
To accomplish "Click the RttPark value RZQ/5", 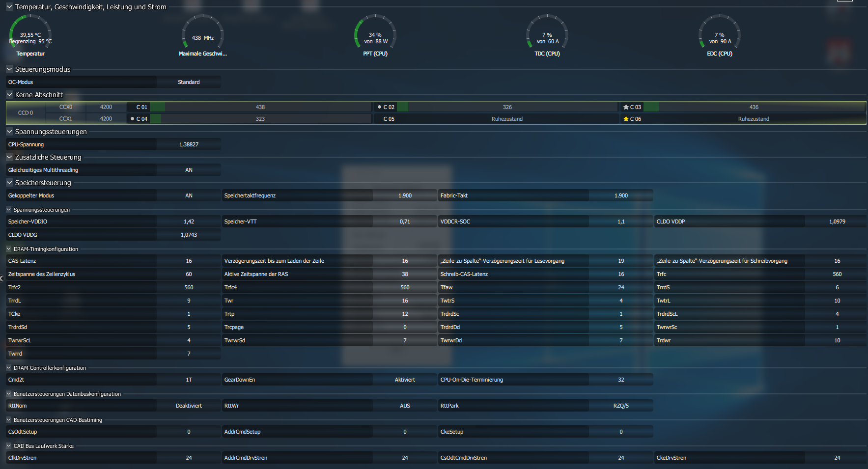I will pos(621,406).
